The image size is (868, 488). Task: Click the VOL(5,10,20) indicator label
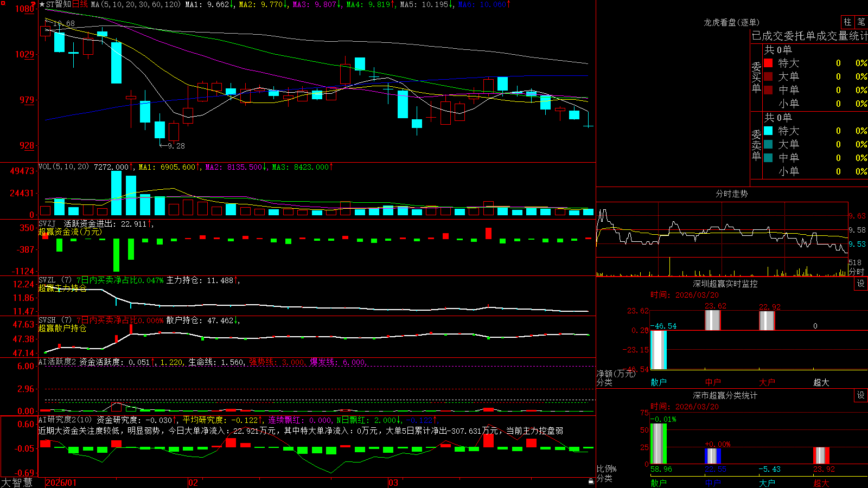pos(63,167)
